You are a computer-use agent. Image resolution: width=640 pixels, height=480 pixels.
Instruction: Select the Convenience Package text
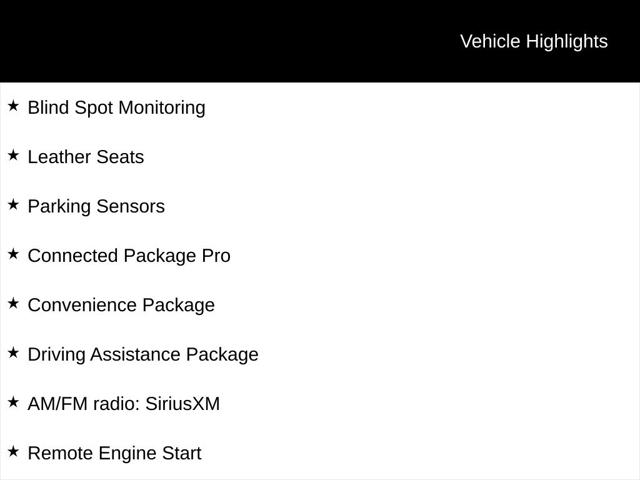click(121, 305)
